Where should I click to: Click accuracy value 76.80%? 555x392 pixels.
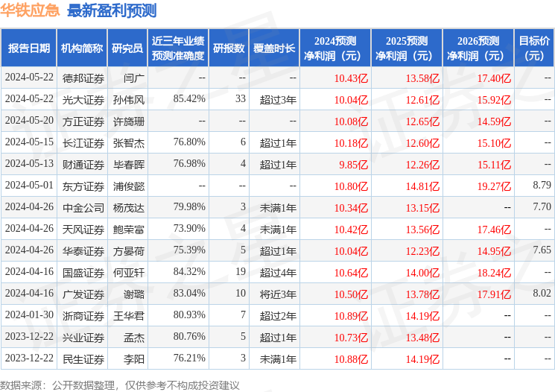(x=189, y=142)
